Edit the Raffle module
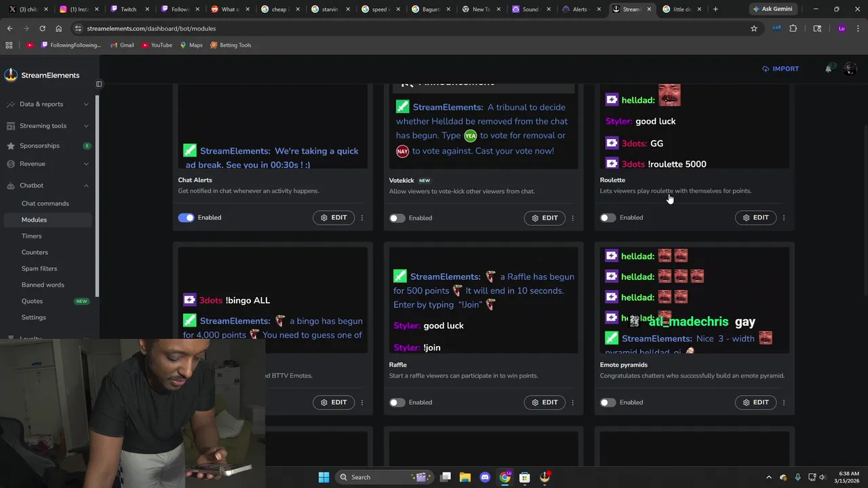 (x=545, y=403)
